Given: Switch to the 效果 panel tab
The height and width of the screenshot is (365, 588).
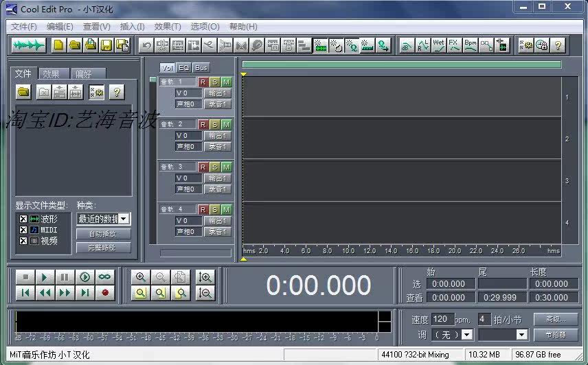Looking at the screenshot, I should coord(54,73).
